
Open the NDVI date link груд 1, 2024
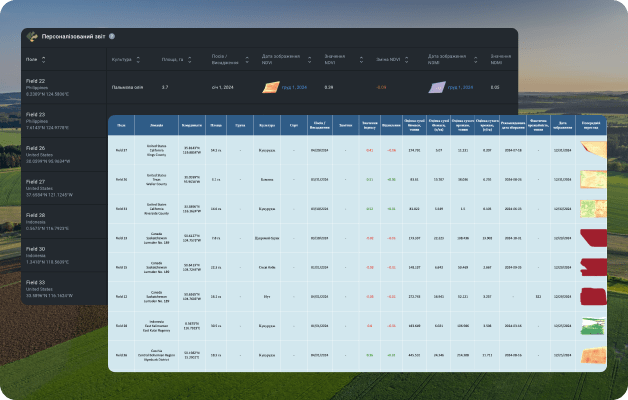tap(294, 87)
